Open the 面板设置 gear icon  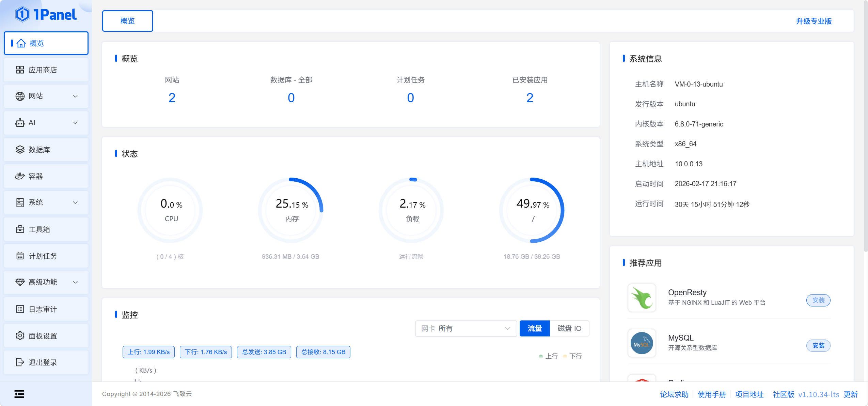pos(20,335)
